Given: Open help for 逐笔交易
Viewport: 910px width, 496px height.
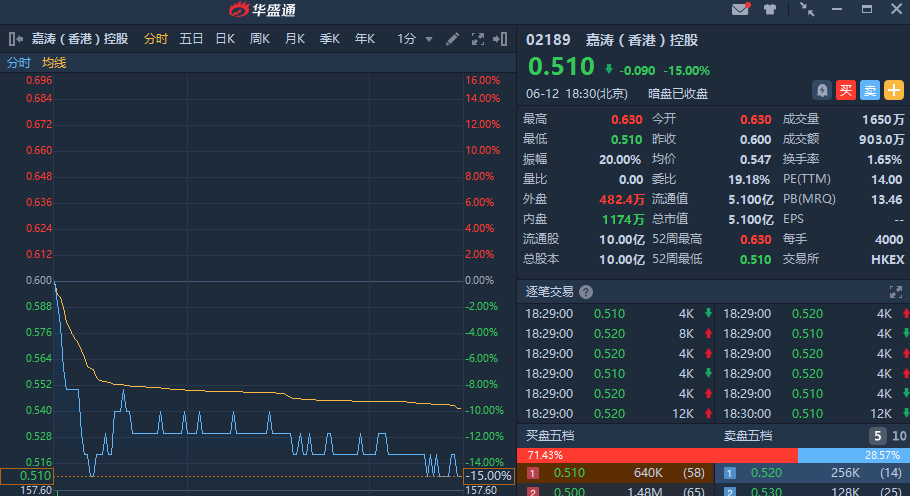Looking at the screenshot, I should [586, 292].
